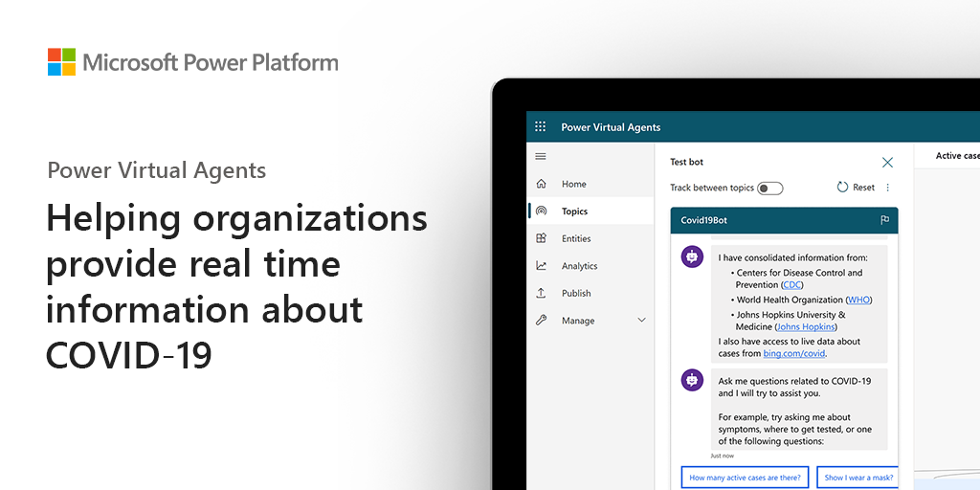Open the Active cases tab
Image resolution: width=980 pixels, height=490 pixels.
click(x=956, y=156)
